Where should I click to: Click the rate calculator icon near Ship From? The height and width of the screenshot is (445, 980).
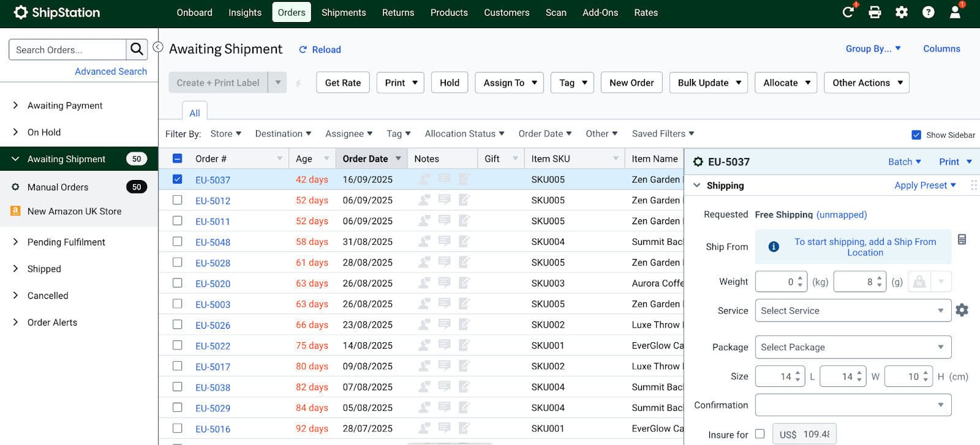click(x=962, y=239)
